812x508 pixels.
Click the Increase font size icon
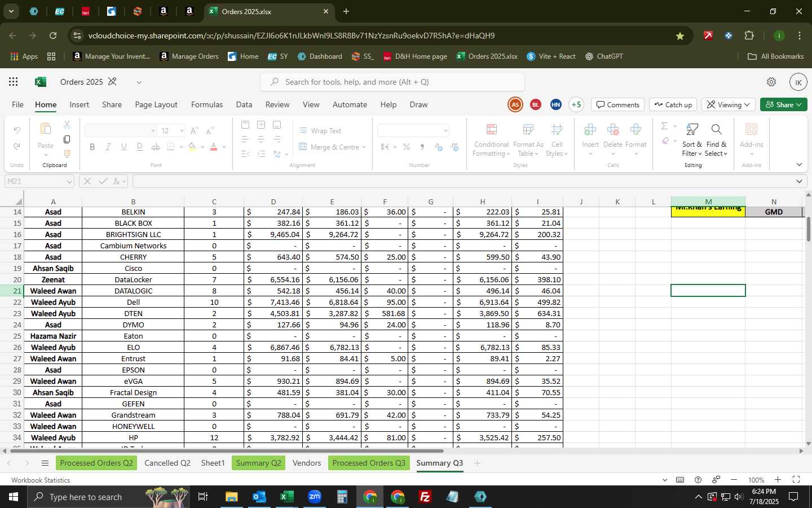click(194, 130)
